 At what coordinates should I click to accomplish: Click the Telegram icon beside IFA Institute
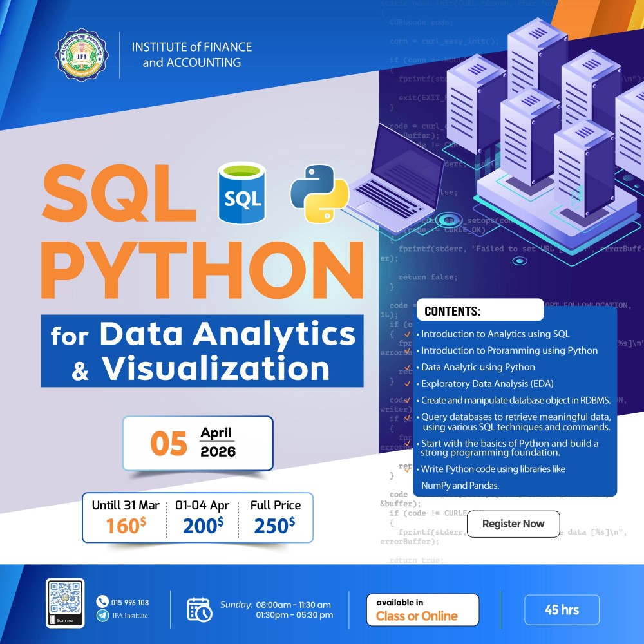[x=102, y=616]
